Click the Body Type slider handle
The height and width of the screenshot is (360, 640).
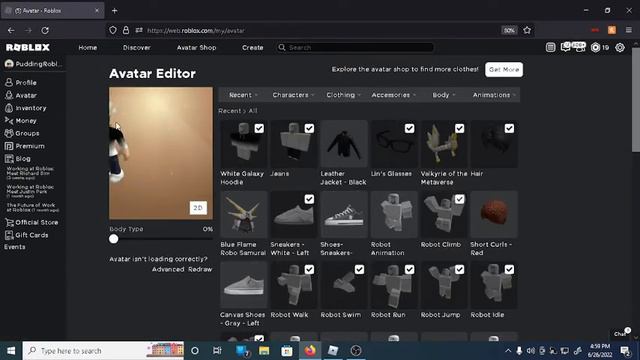click(x=113, y=239)
